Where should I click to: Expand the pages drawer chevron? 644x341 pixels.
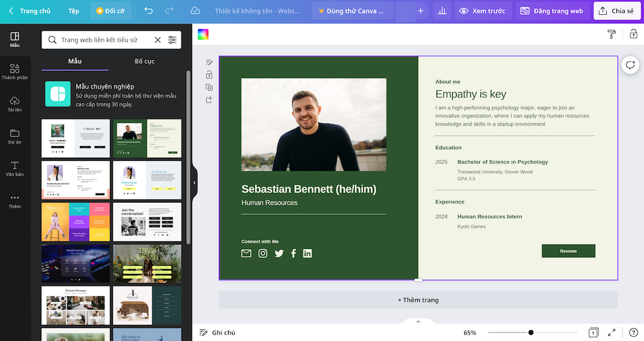pyautogui.click(x=418, y=321)
